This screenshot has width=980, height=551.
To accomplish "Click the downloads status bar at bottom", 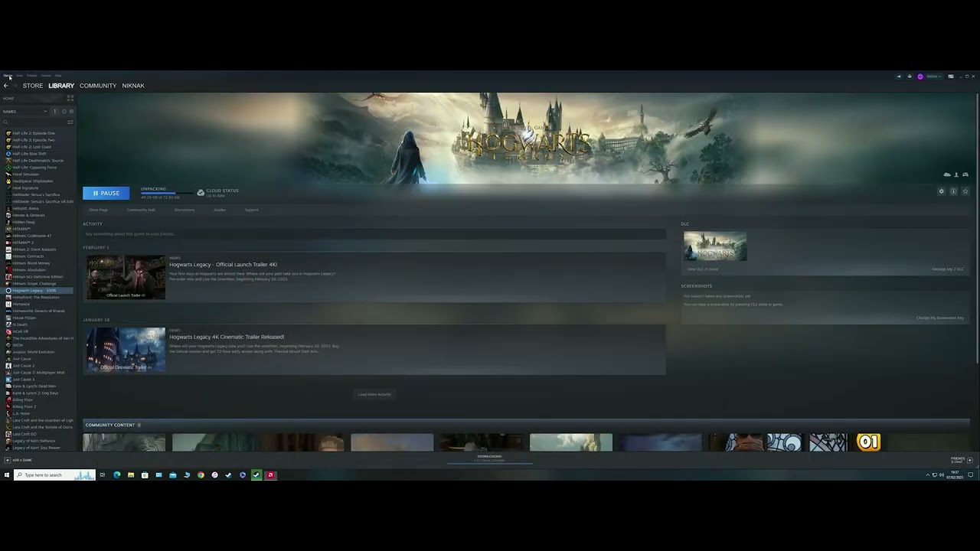I will point(490,458).
